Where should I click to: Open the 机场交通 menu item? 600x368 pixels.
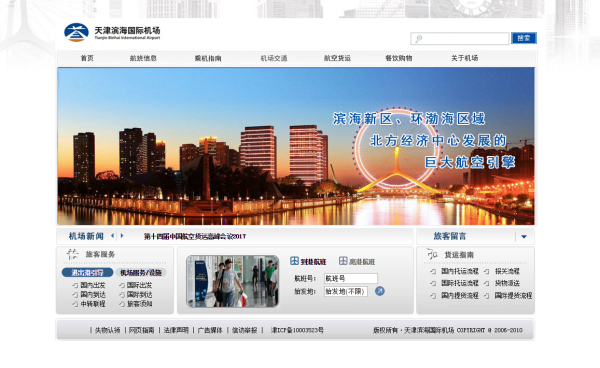point(274,58)
